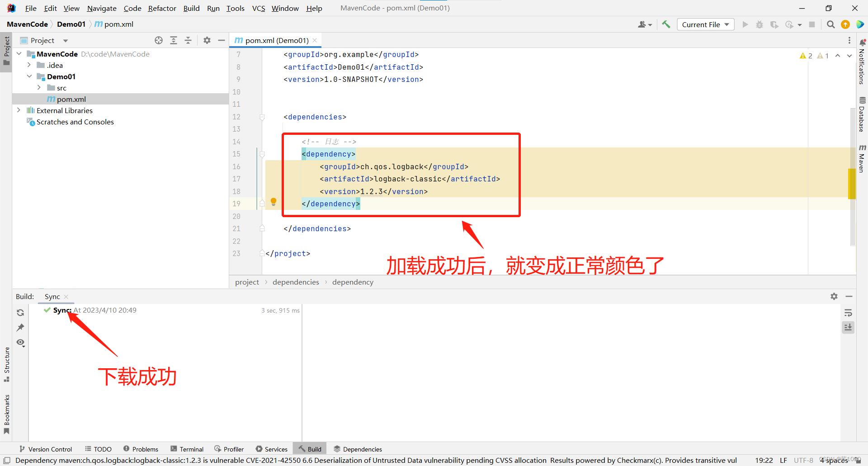Open Version Control tool window
This screenshot has width=868, height=466.
[x=45, y=449]
